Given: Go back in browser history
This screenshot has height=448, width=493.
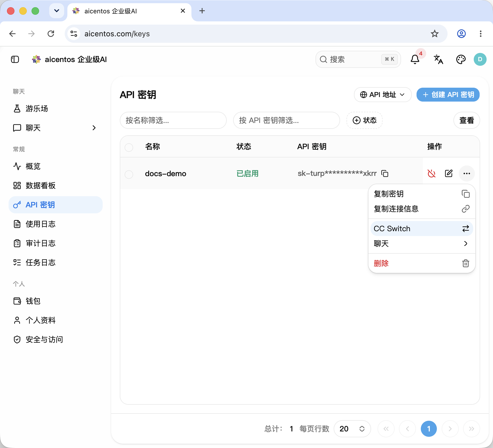Looking at the screenshot, I should point(12,34).
